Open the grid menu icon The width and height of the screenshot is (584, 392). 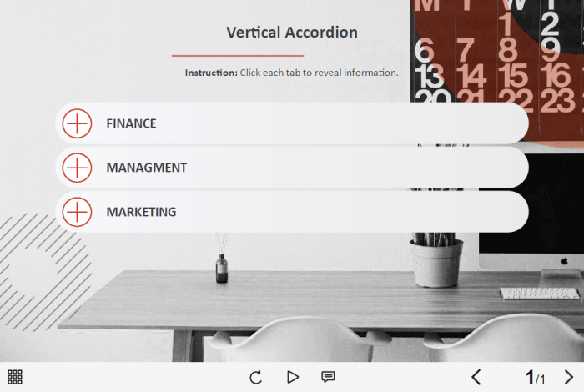click(15, 377)
